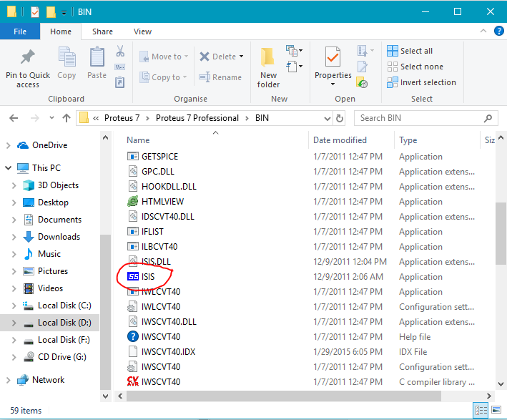Click Proteus 7 Professional breadcrumb
The height and width of the screenshot is (420, 507).
(197, 118)
